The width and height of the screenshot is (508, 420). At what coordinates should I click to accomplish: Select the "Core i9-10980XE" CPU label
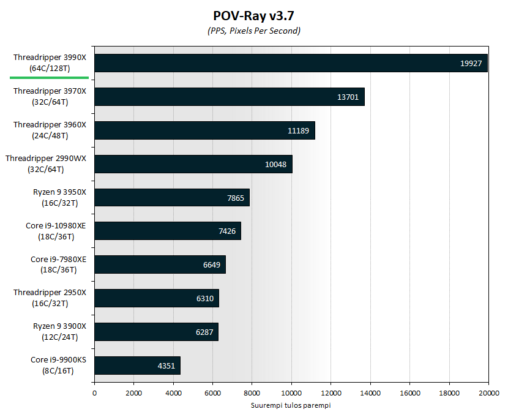pos(56,231)
